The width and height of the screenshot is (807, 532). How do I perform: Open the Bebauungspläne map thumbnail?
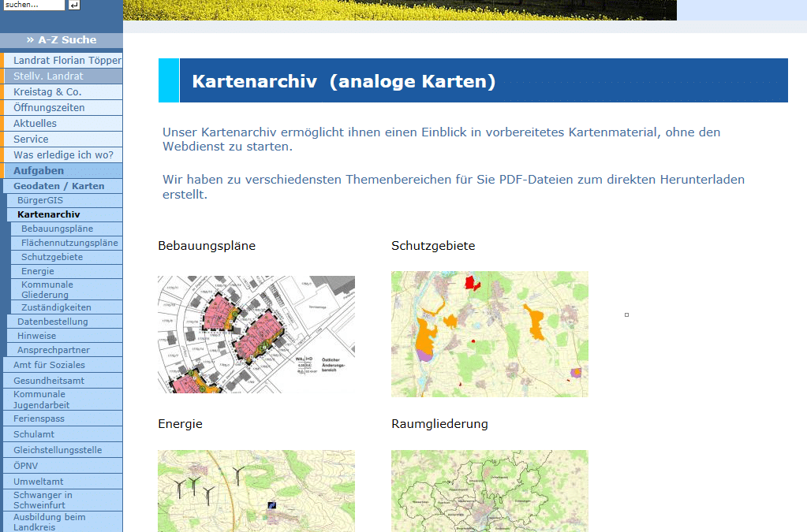point(256,335)
